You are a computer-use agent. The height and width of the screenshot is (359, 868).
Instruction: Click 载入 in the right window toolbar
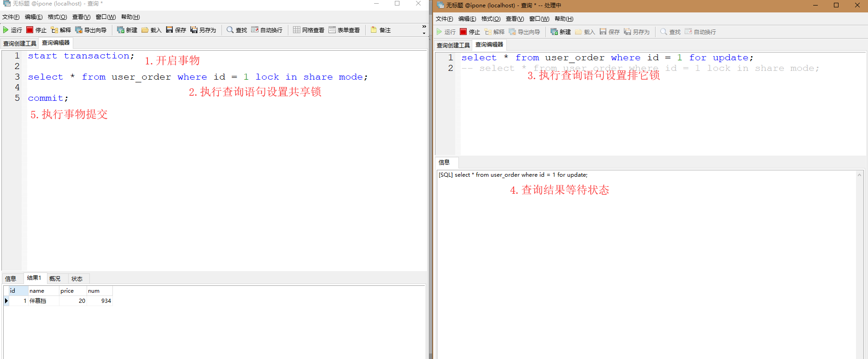tap(585, 32)
